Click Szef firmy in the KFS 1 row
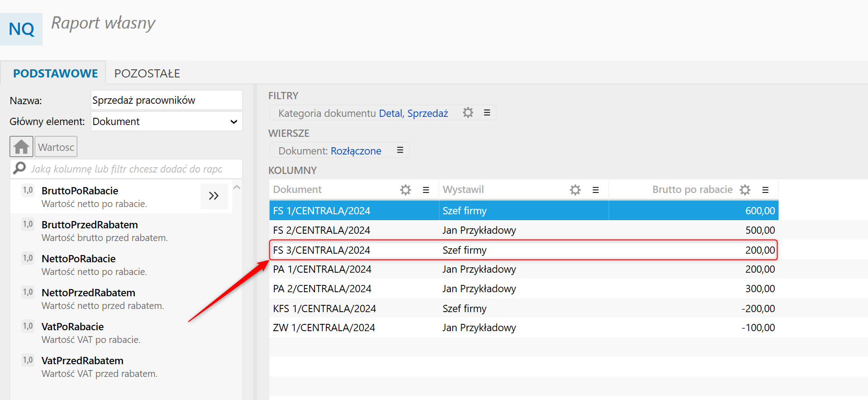The image size is (868, 400). 464,308
